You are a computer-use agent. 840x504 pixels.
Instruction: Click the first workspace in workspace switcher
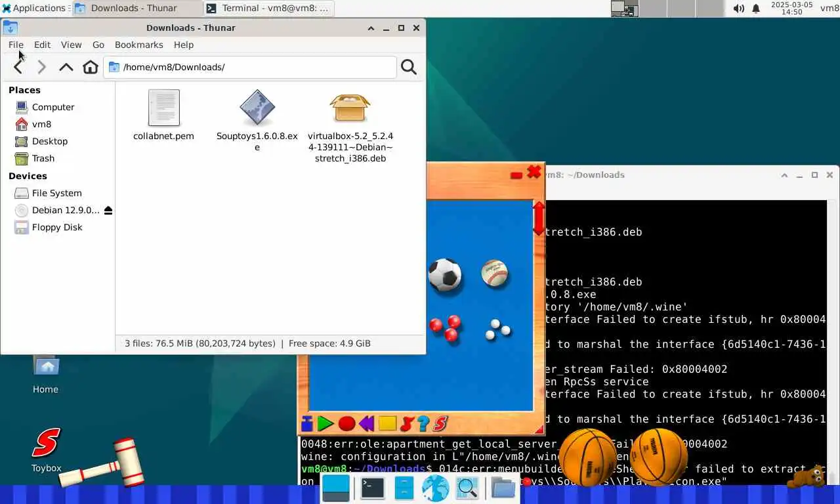click(624, 8)
